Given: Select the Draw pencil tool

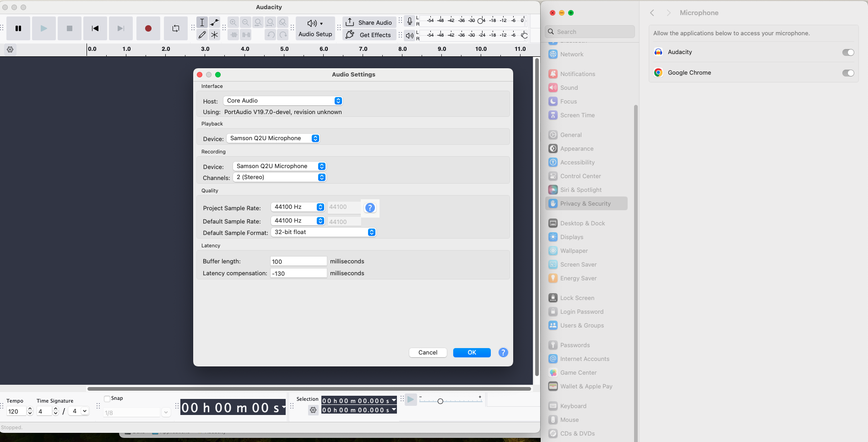Looking at the screenshot, I should 202,35.
